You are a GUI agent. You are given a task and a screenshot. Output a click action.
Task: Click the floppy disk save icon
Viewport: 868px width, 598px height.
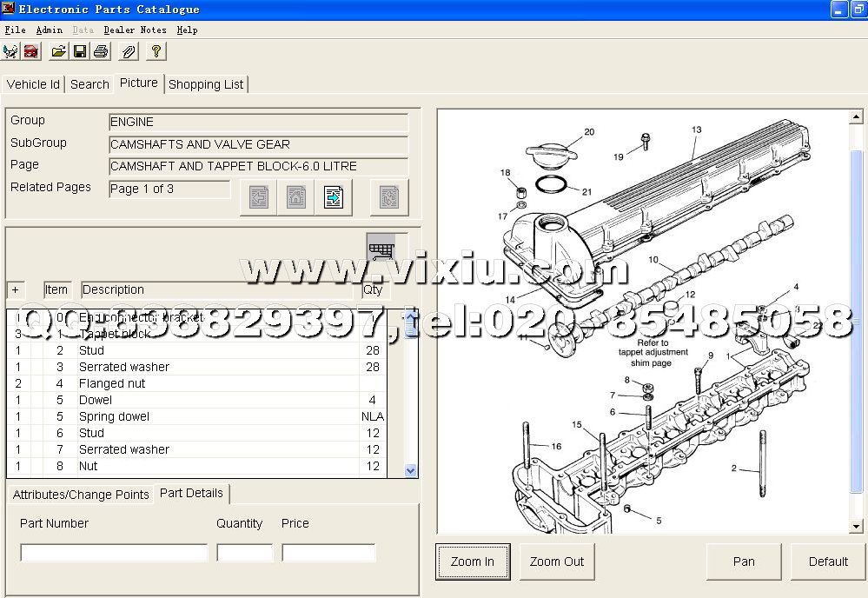click(x=80, y=51)
